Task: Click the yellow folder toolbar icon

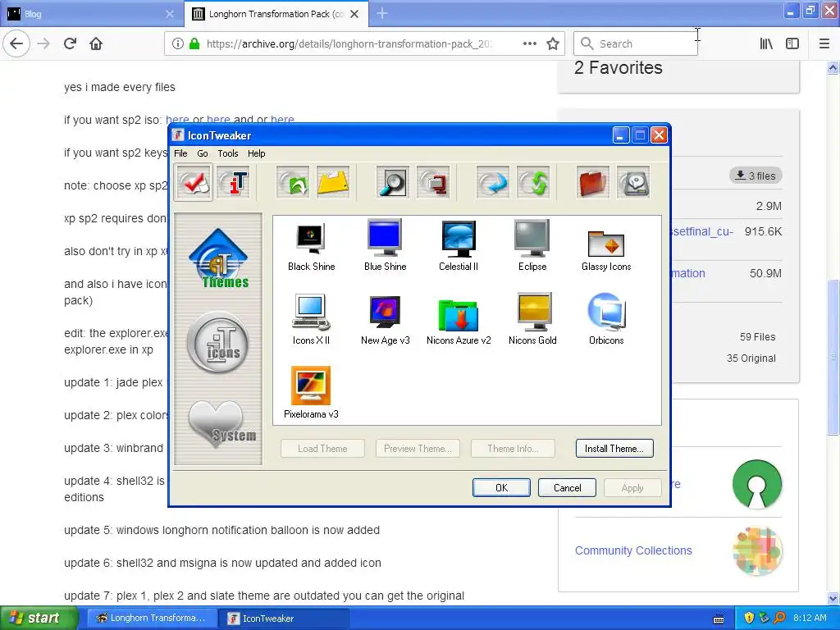Action: [x=333, y=183]
